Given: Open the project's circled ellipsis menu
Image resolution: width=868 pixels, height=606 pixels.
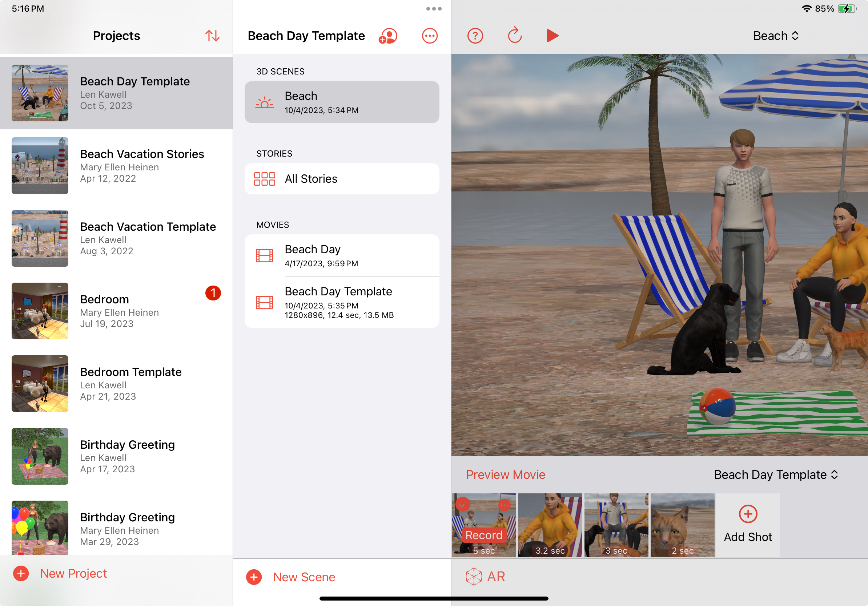Looking at the screenshot, I should [430, 36].
